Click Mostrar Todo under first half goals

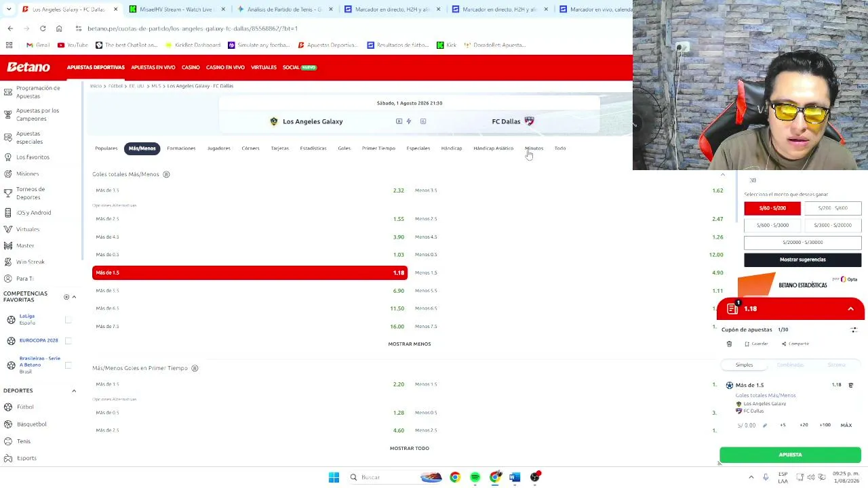[x=410, y=448]
